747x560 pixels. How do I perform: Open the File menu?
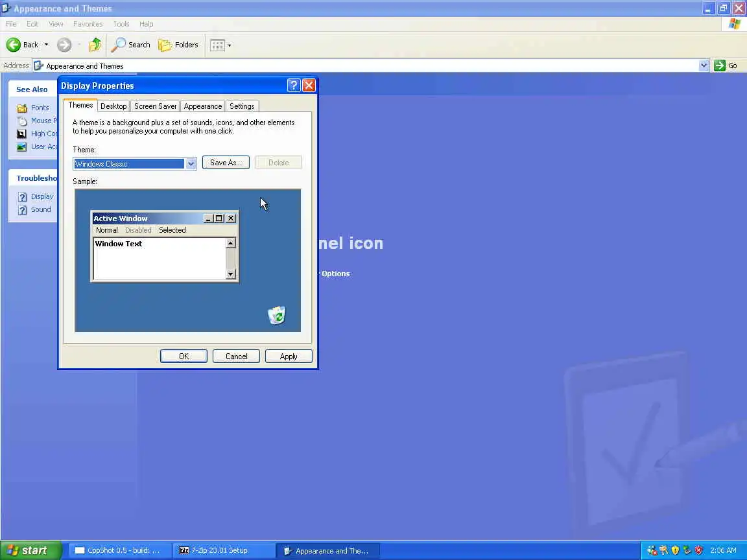coord(11,24)
